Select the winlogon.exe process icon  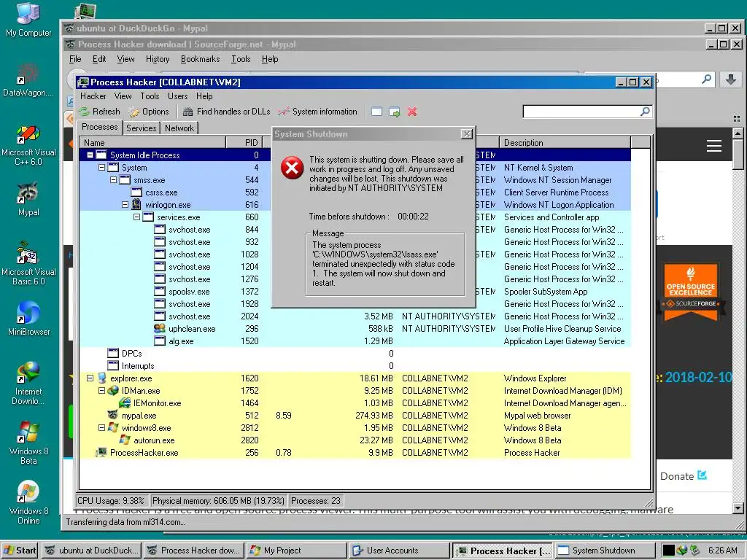point(136,205)
